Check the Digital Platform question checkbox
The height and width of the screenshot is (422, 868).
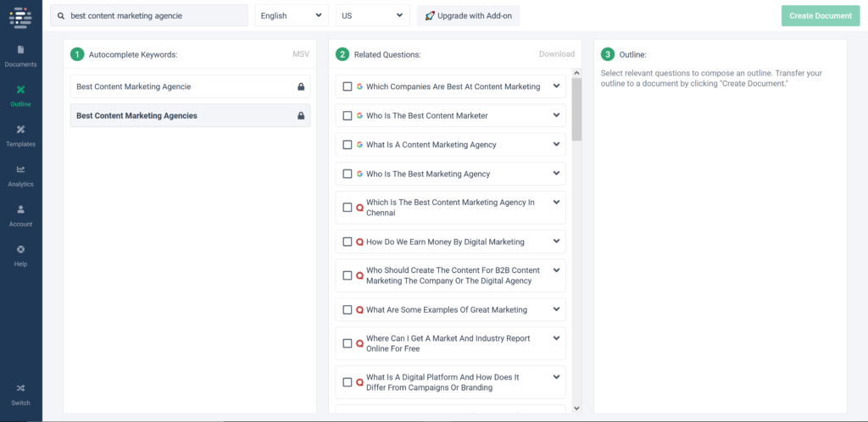(x=347, y=382)
